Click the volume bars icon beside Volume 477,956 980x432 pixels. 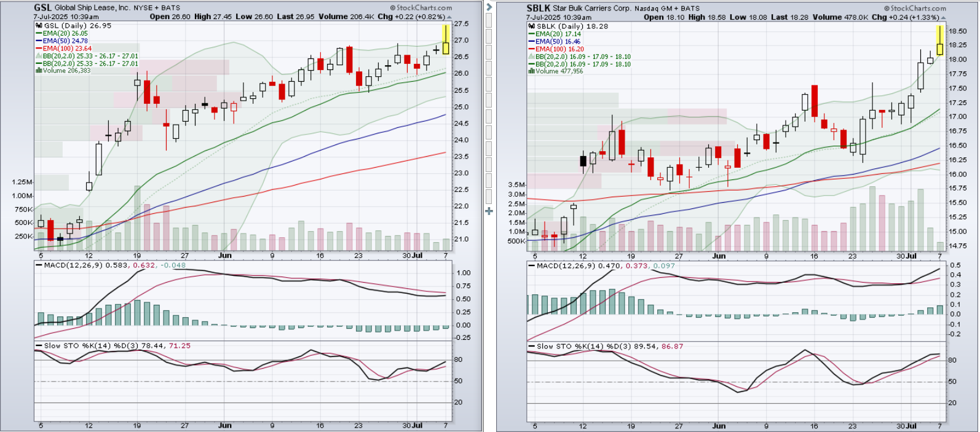(x=532, y=71)
